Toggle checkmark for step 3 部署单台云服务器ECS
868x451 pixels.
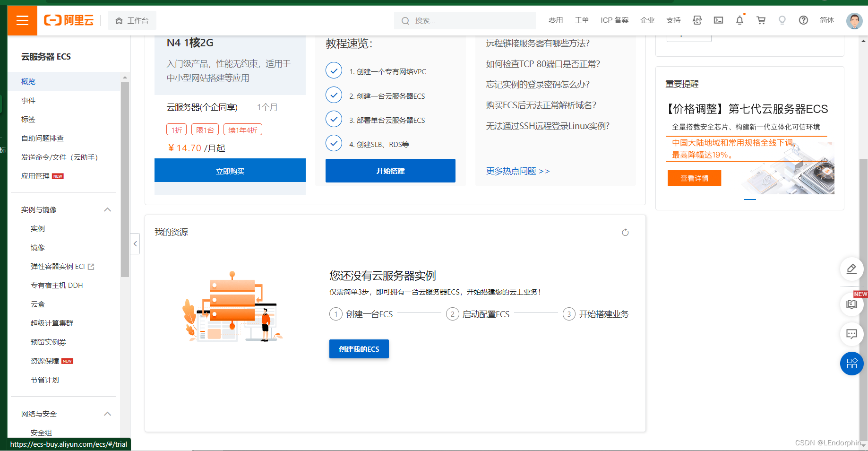(x=334, y=119)
